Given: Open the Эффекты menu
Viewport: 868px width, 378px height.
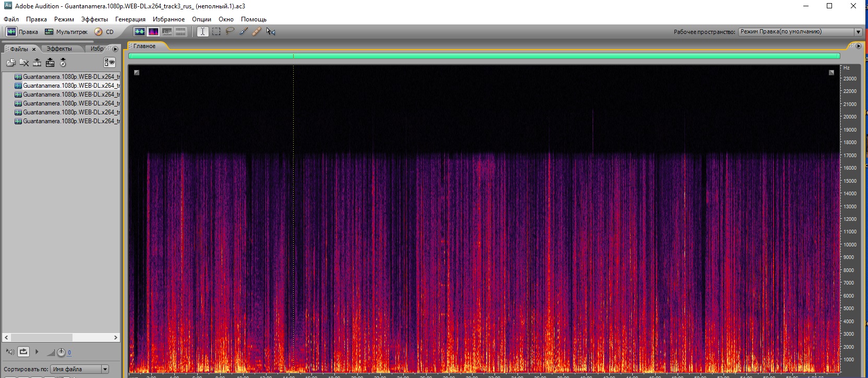Looking at the screenshot, I should click(x=94, y=19).
